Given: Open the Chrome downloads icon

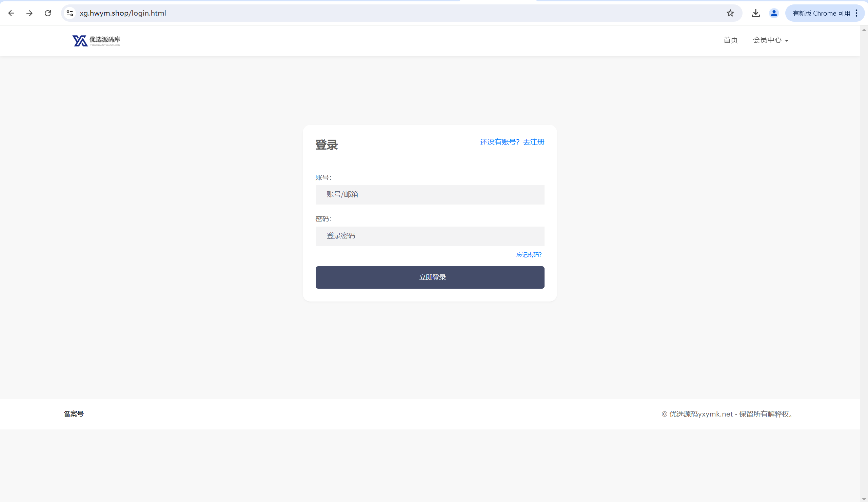Looking at the screenshot, I should 756,13.
